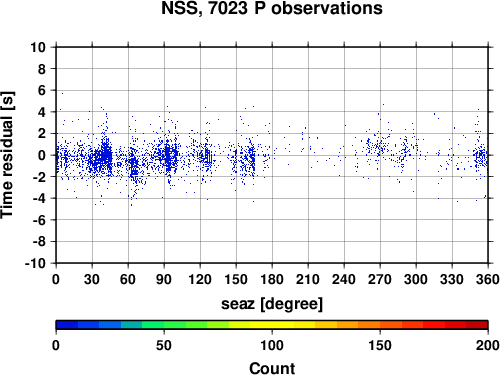The height and width of the screenshot is (375, 500).
Task: Click the y-axis tick label '10'
Action: tap(38, 47)
